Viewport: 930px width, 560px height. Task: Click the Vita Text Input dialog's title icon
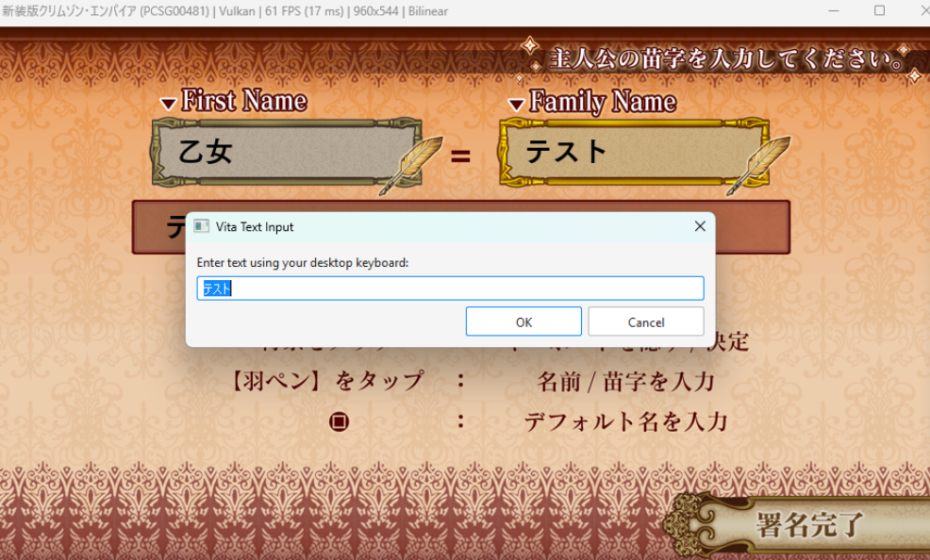click(x=202, y=226)
